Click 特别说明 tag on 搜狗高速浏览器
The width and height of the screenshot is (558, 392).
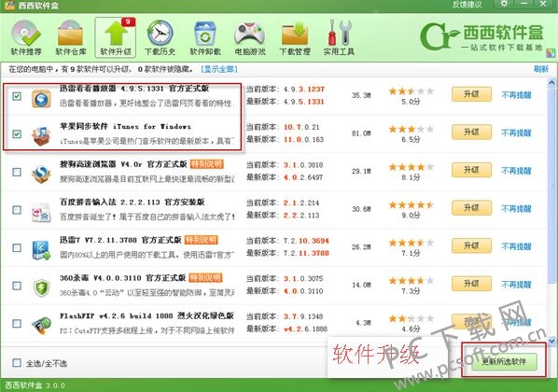coord(206,164)
